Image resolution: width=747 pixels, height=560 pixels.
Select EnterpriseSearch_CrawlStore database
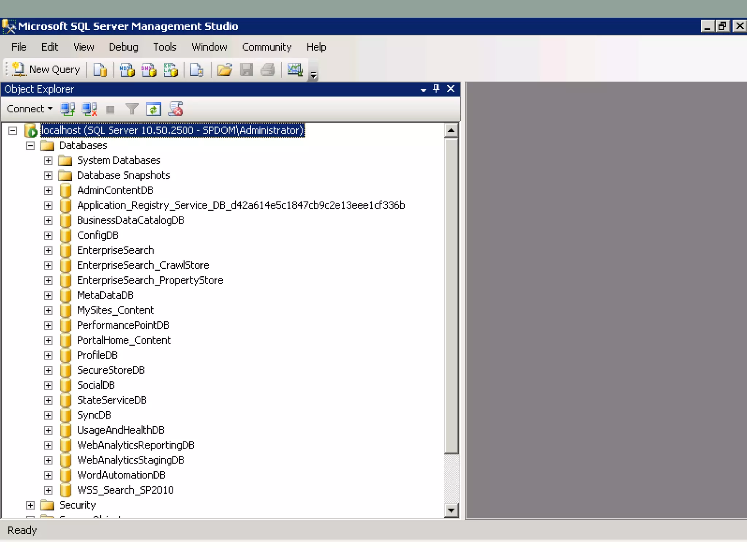[x=143, y=265]
